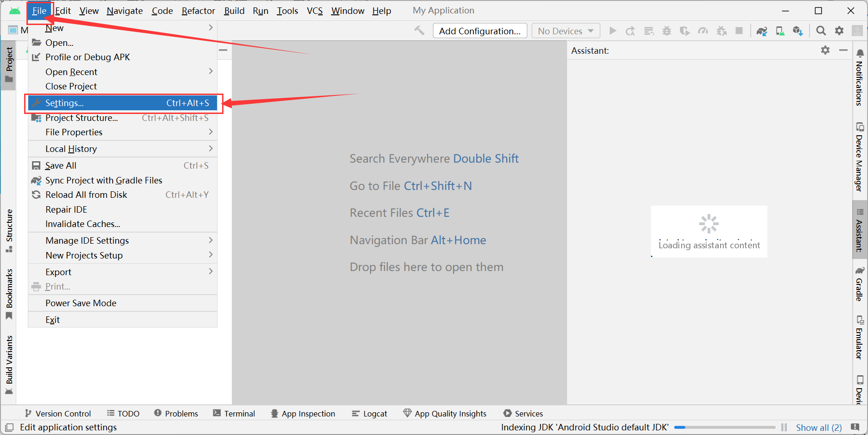Open the Build Variants tool window tab

9,364
